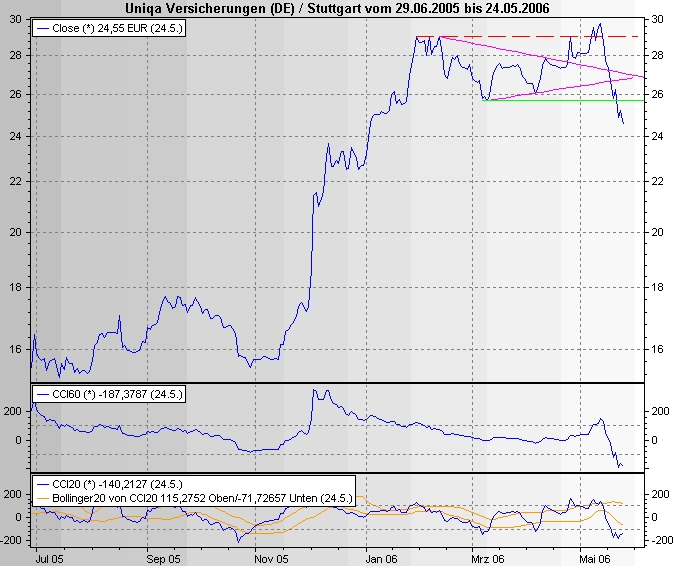Click the green horizontal support line
674x568 pixels.
(x=563, y=100)
